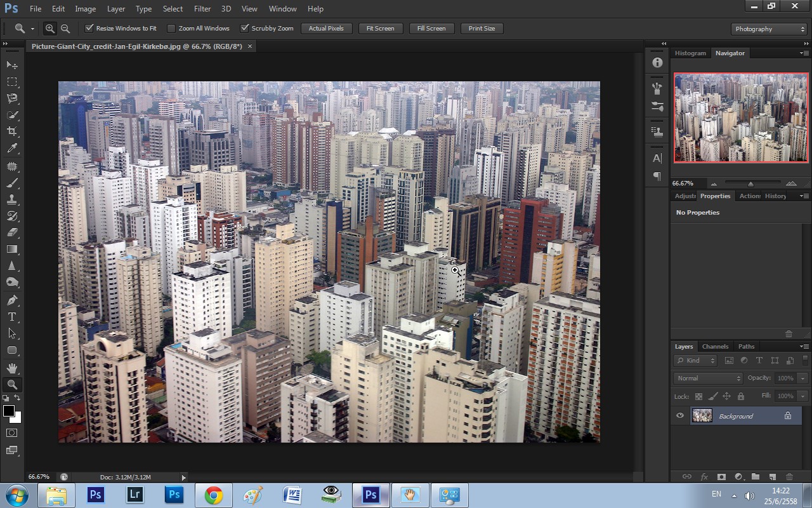The width and height of the screenshot is (812, 508).
Task: Select the Pen tool
Action: [12, 300]
